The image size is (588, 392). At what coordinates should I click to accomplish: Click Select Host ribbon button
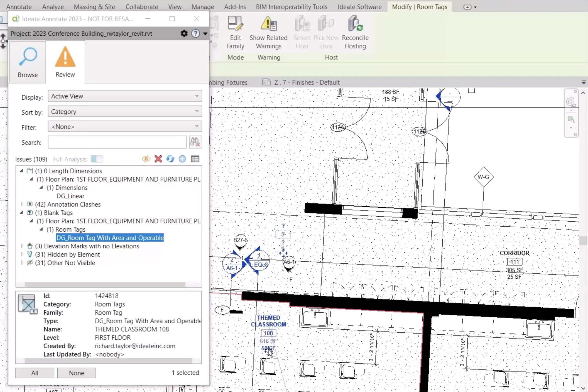coord(302,33)
